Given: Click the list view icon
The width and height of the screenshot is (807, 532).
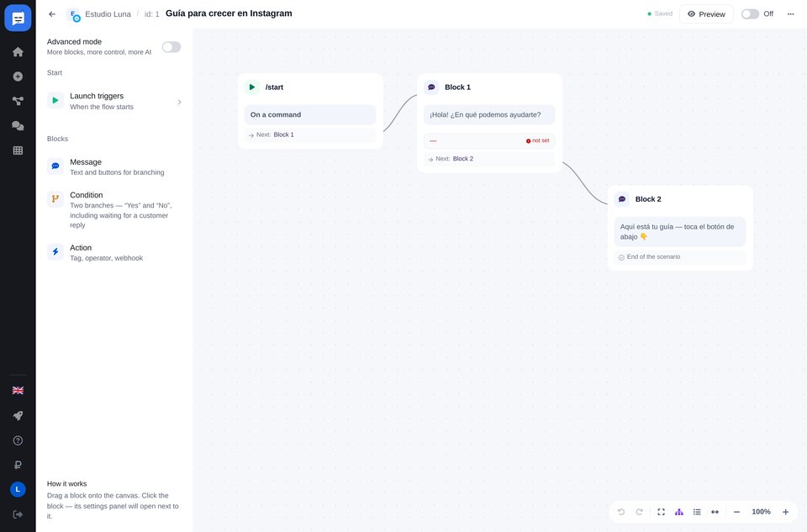Looking at the screenshot, I should click(697, 512).
